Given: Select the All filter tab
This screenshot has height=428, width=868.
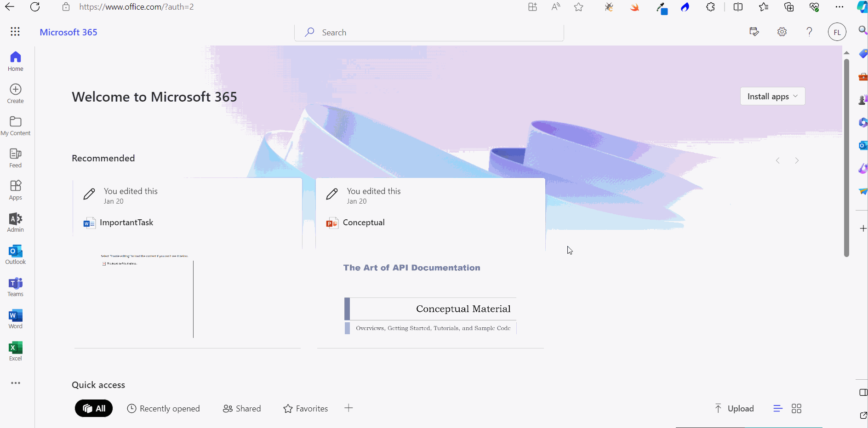Looking at the screenshot, I should click(94, 408).
